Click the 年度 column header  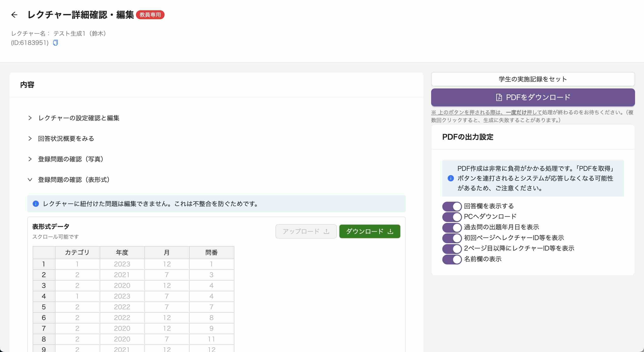coord(122,252)
